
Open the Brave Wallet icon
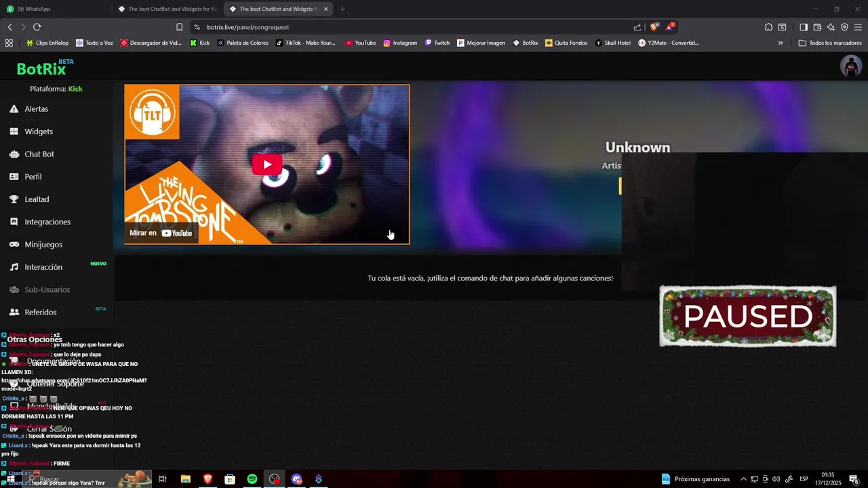click(817, 27)
